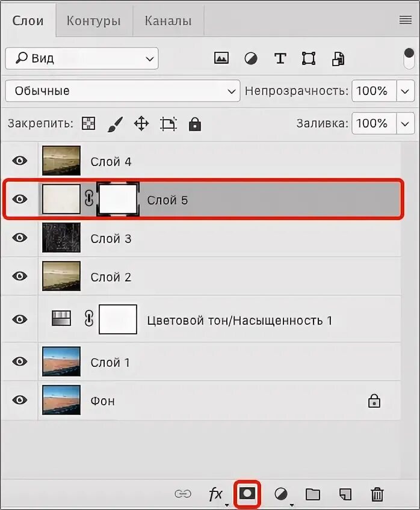
Task: Switch to the Контуры tab
Action: point(94,21)
